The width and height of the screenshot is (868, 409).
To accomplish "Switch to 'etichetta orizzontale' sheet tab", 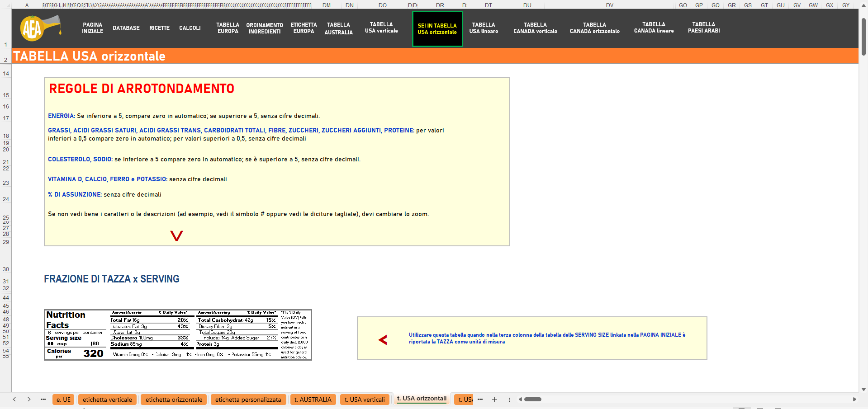I will click(x=174, y=400).
